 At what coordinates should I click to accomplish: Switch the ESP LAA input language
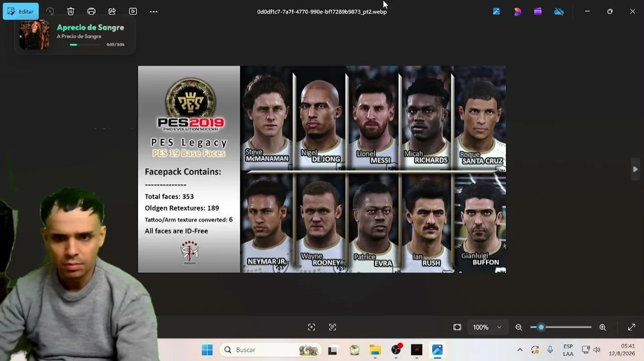point(568,350)
